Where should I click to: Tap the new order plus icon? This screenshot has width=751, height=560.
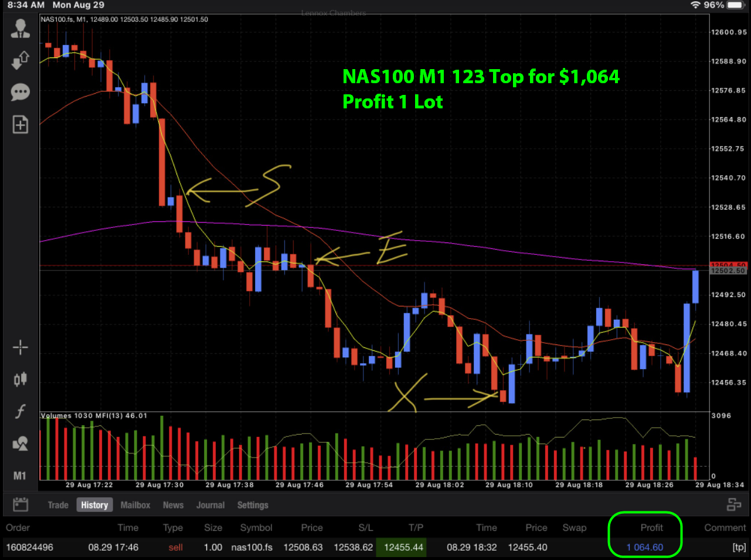pos(20,124)
